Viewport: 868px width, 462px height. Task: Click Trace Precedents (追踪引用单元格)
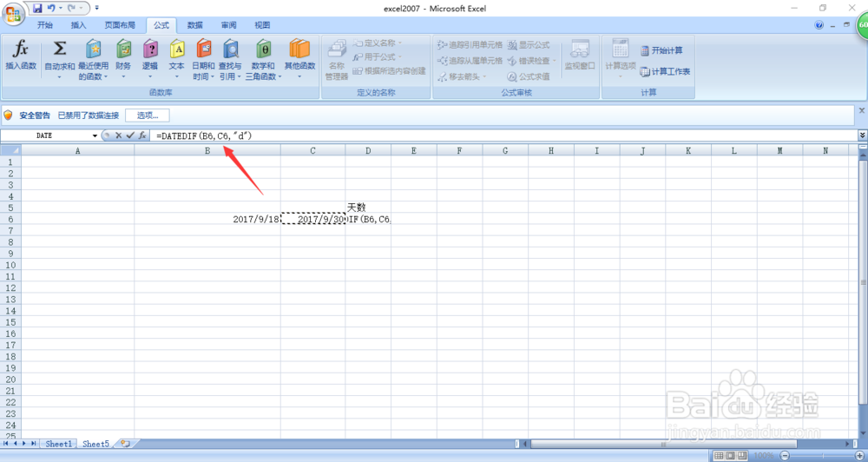470,45
